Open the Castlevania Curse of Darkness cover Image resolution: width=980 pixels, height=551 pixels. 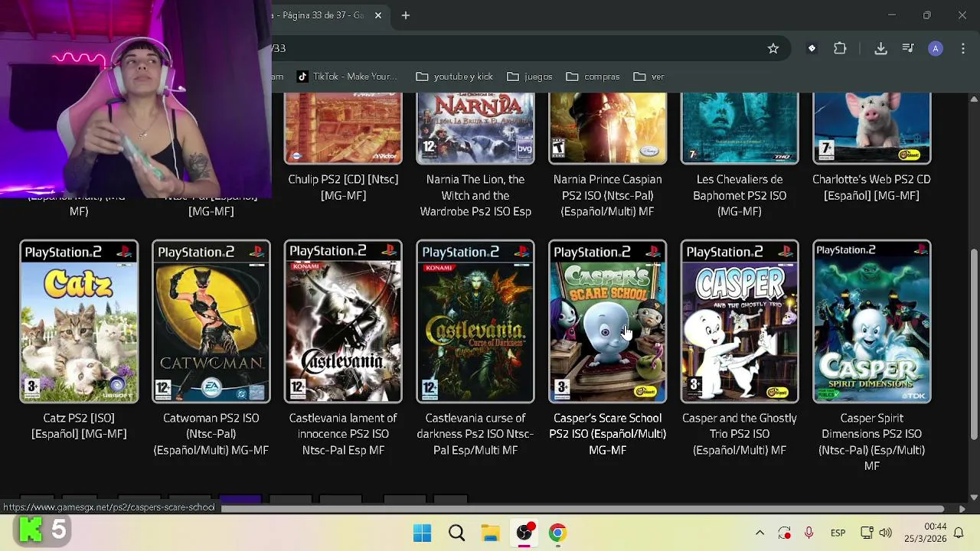point(475,321)
